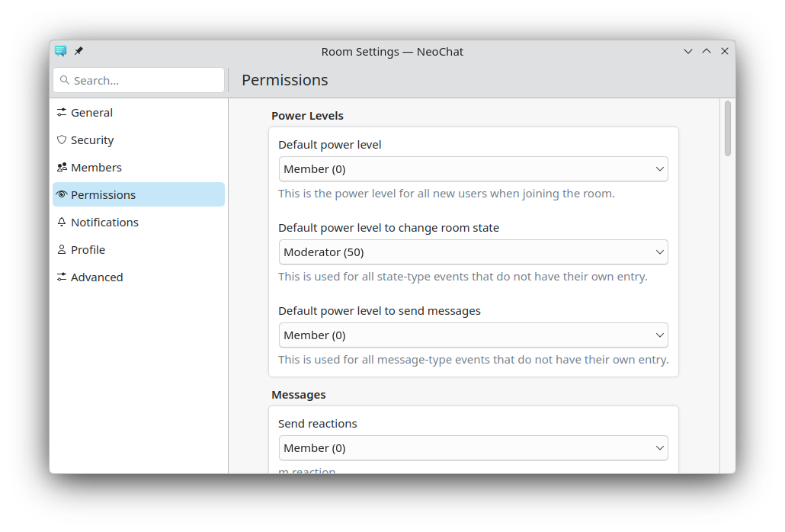Open General settings via its sliders icon
This screenshot has width=785, height=532.
pos(62,113)
